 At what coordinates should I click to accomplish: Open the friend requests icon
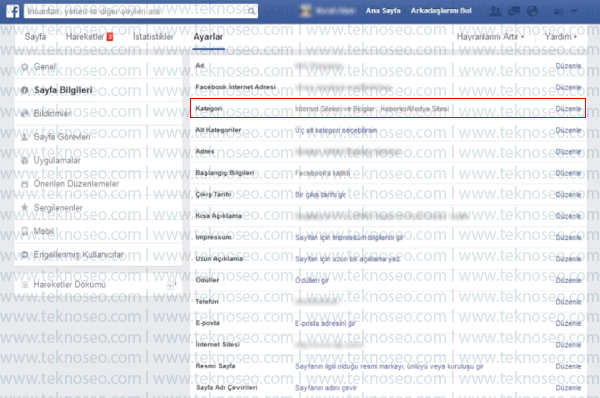495,11
